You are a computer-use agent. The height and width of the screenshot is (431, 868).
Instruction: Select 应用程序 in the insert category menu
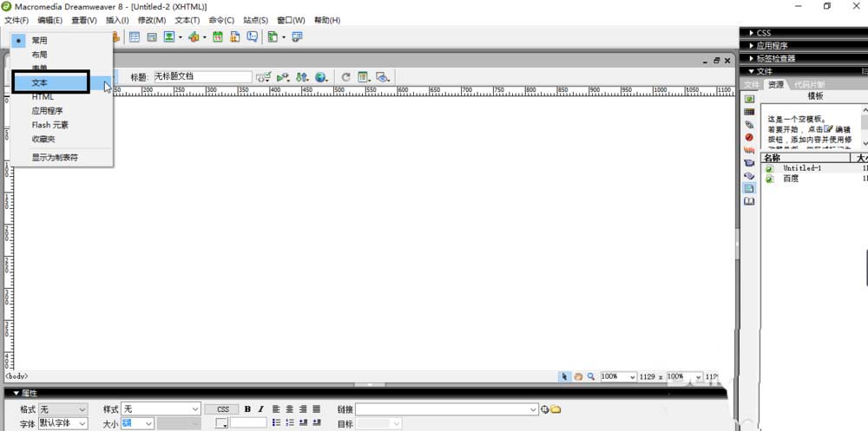pyautogui.click(x=47, y=111)
